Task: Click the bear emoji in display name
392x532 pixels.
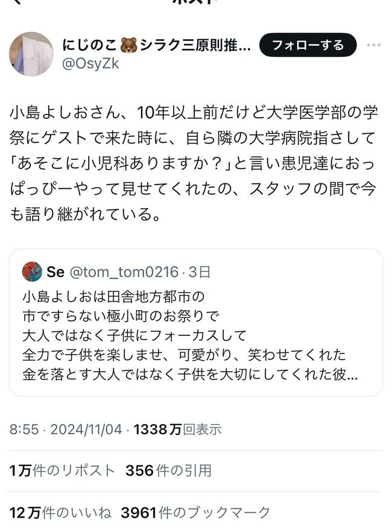Action: pos(128,45)
